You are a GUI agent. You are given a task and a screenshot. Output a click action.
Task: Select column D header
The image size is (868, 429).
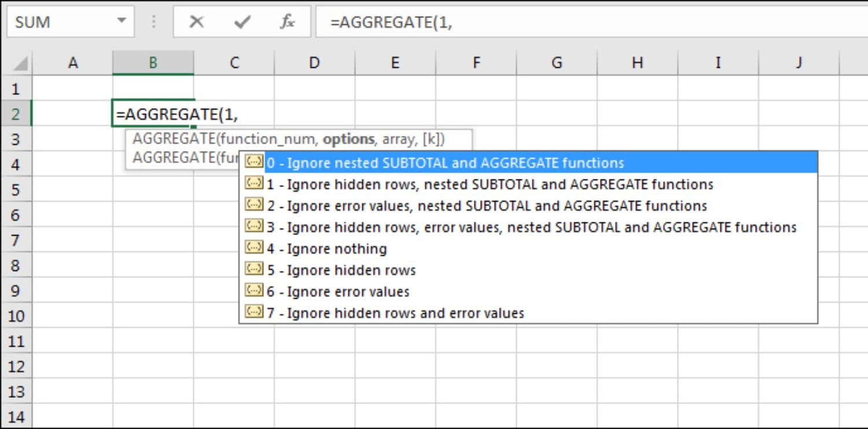tap(314, 63)
